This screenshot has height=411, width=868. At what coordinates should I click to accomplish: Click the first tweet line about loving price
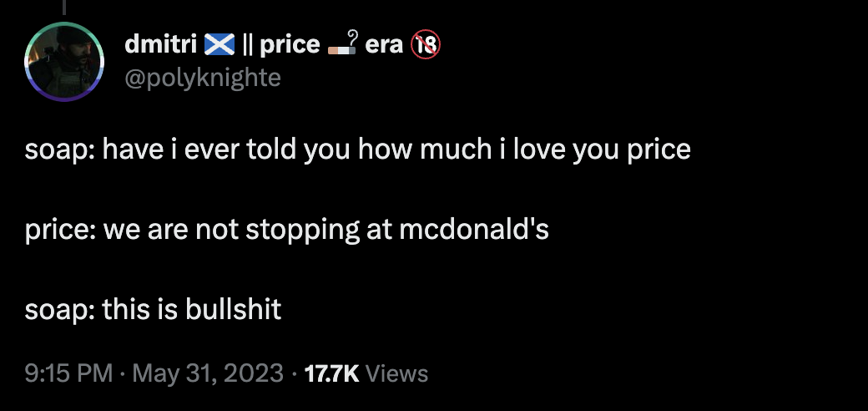357,150
